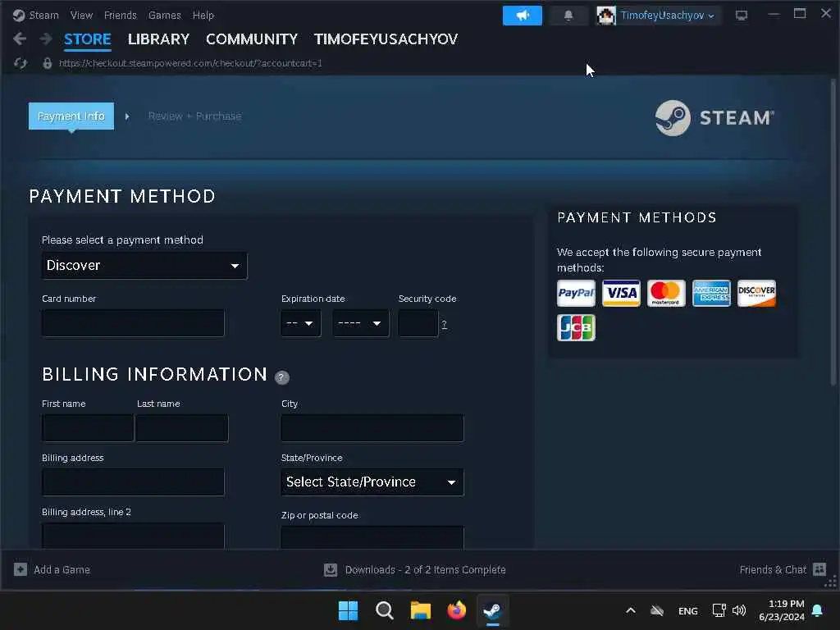Screen dimensions: 840x630
Task: Open the volume control in system tray
Action: (x=739, y=610)
